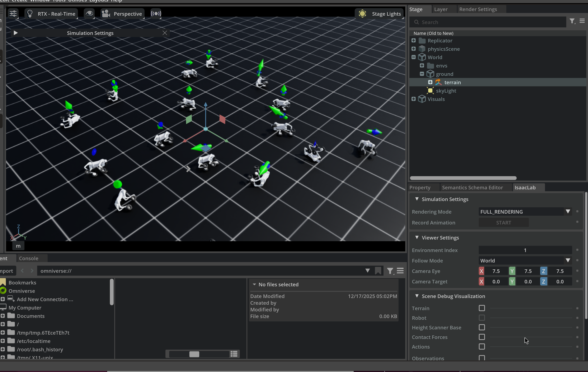Click the Stage search field

(488, 22)
